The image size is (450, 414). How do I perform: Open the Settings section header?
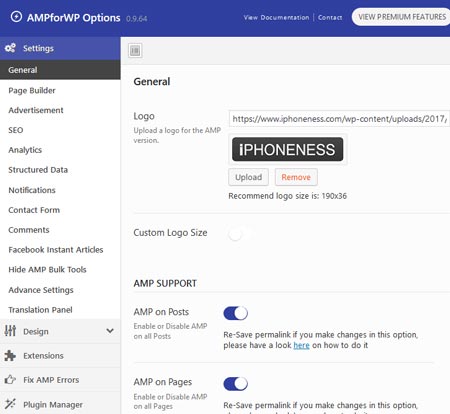(x=60, y=48)
